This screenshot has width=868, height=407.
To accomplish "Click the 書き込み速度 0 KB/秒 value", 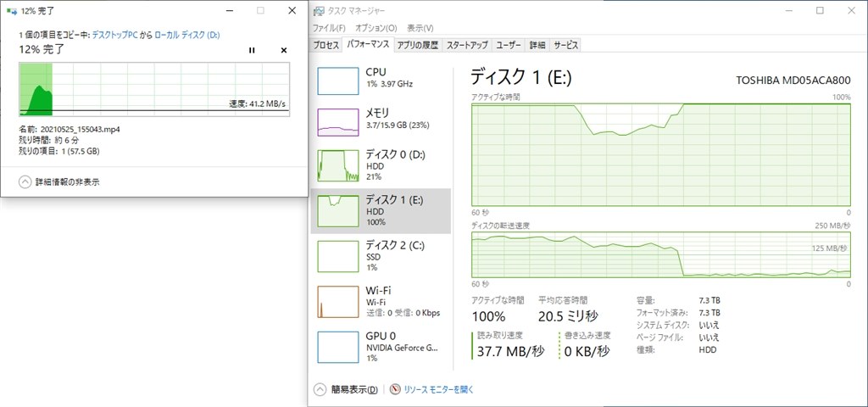I will point(587,352).
